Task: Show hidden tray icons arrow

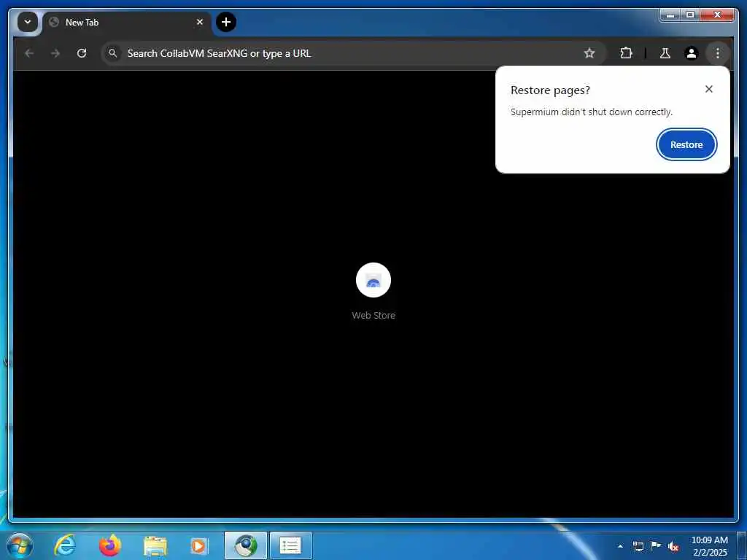Action: coord(620,546)
